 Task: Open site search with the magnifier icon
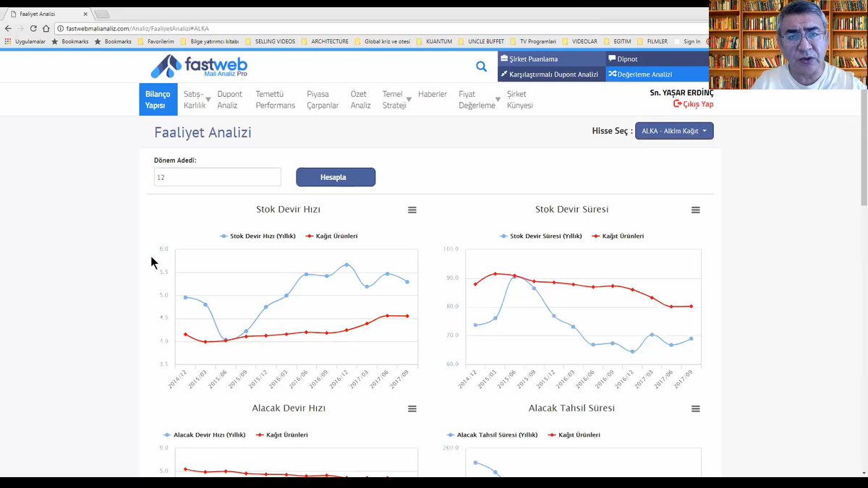click(481, 67)
